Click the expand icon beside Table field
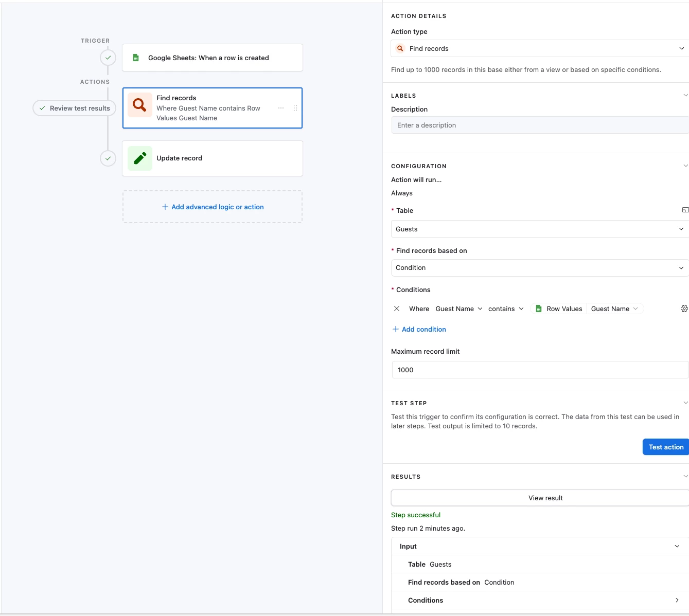This screenshot has height=616, width=689. coord(685,210)
